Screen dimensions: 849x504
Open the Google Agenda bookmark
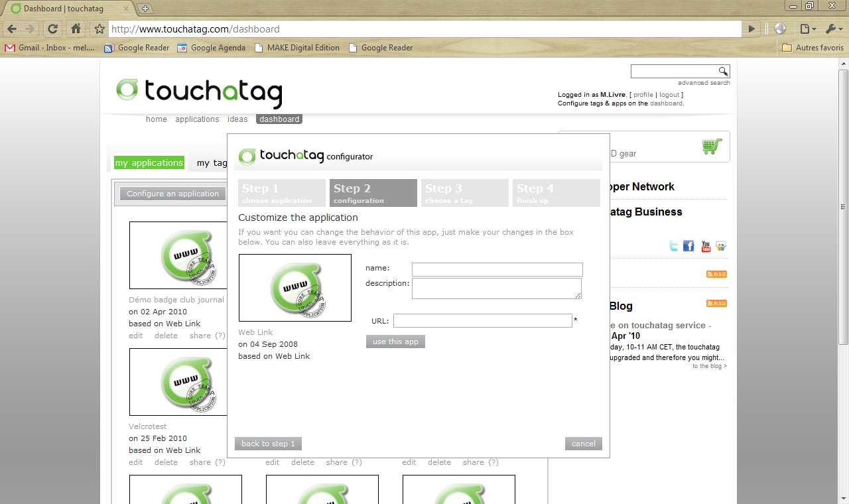pyautogui.click(x=211, y=48)
